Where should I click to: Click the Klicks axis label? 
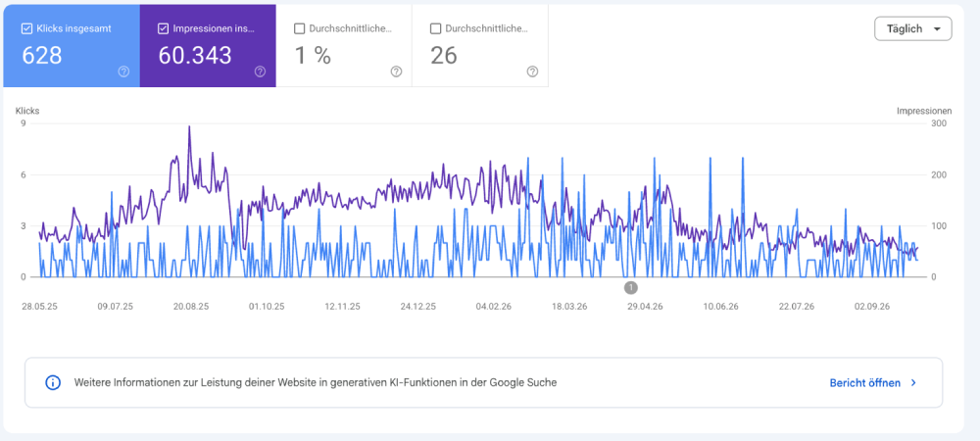pyautogui.click(x=27, y=111)
